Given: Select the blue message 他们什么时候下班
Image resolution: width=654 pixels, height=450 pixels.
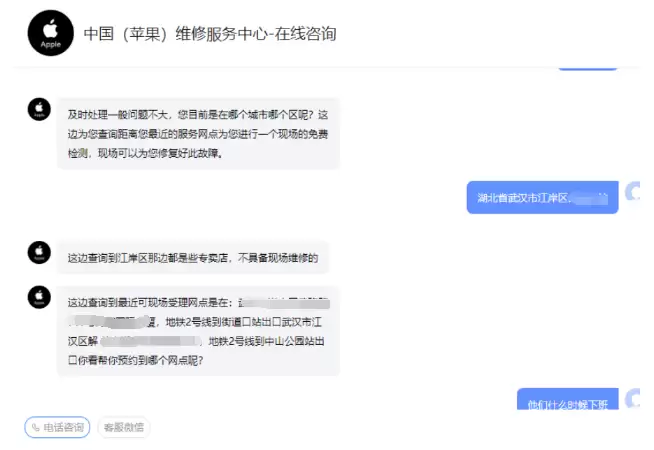Looking at the screenshot, I should pyautogui.click(x=568, y=399).
